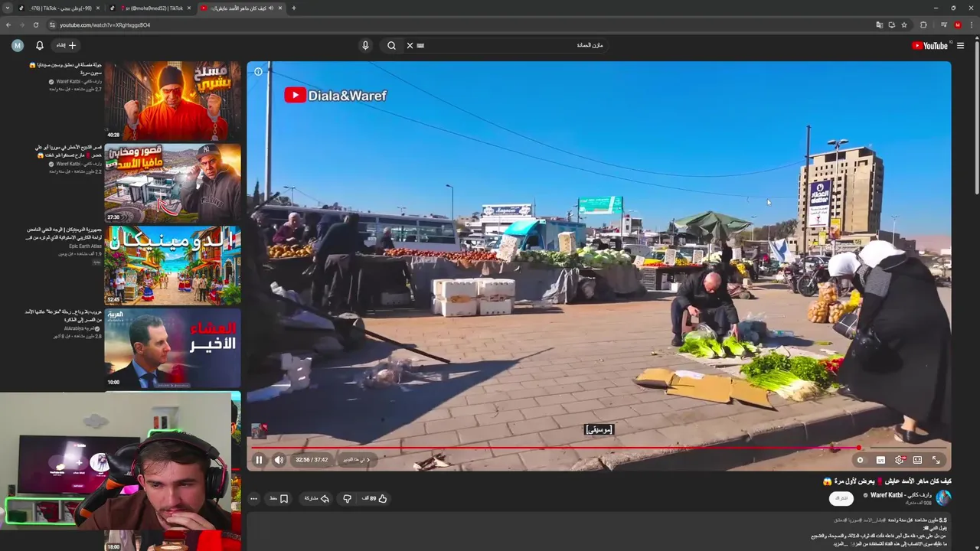
Task: Click the youtube.com address bar URL
Action: (x=105, y=24)
